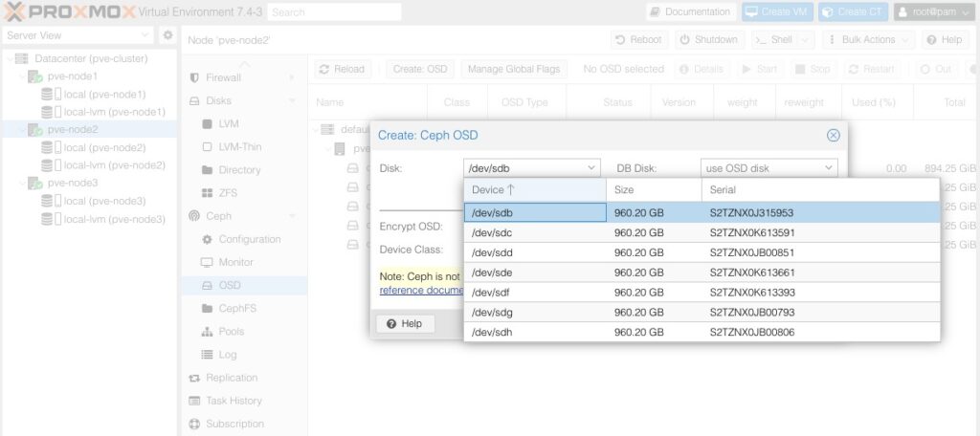This screenshot has width=980, height=436.
Task: Open local-lvm (pve-node3) storage
Action: coord(115,219)
